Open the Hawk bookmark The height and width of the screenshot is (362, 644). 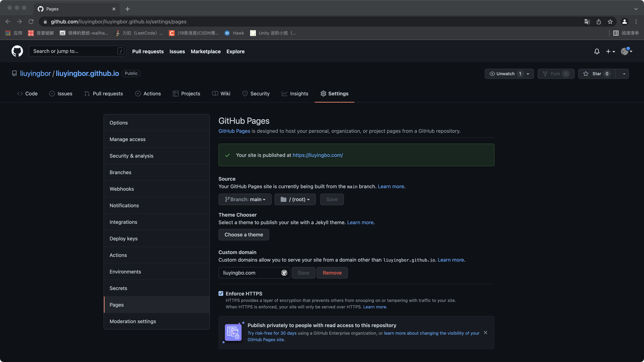[x=234, y=33]
